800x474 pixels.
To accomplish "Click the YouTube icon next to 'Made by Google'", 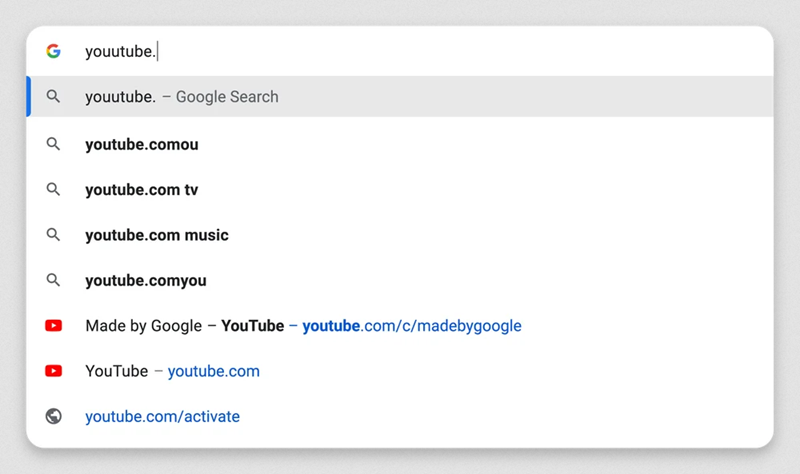I will pyautogui.click(x=54, y=326).
